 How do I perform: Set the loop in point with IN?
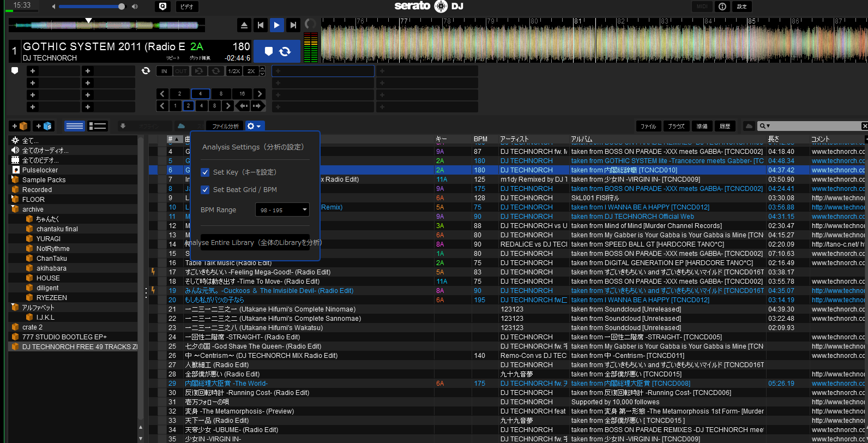[x=164, y=71]
